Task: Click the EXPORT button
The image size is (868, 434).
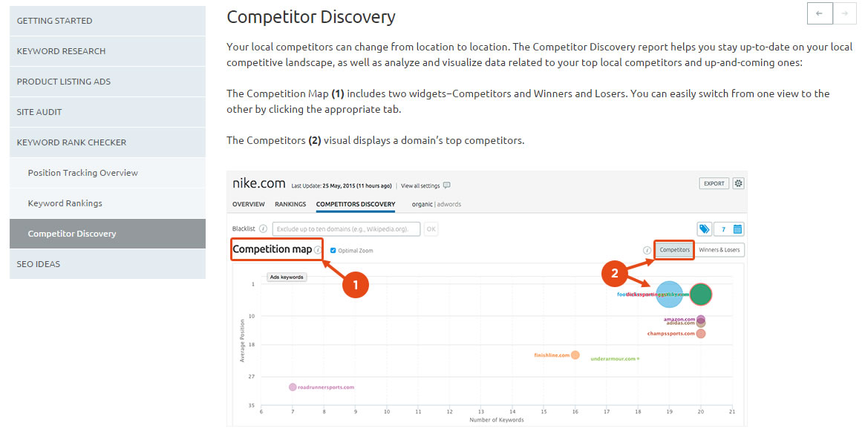Action: (713, 183)
